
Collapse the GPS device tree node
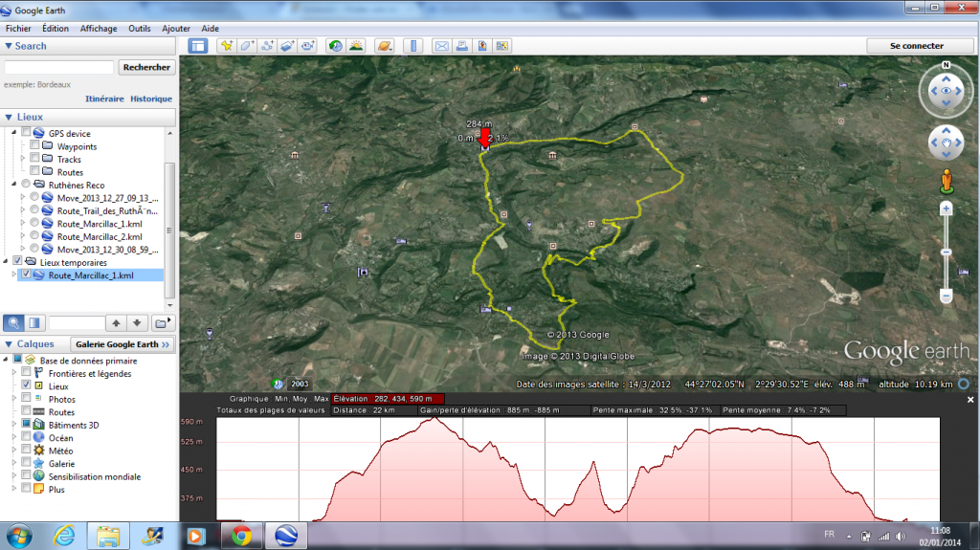point(14,133)
